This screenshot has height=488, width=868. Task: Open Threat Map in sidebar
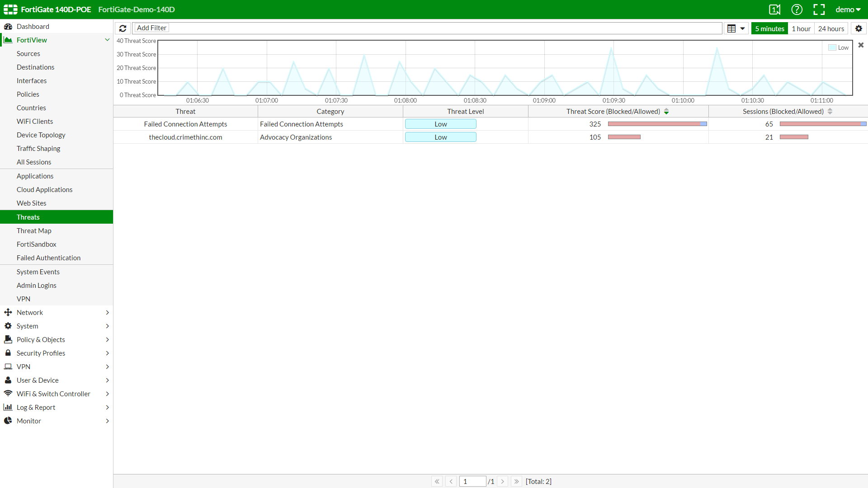coord(34,230)
